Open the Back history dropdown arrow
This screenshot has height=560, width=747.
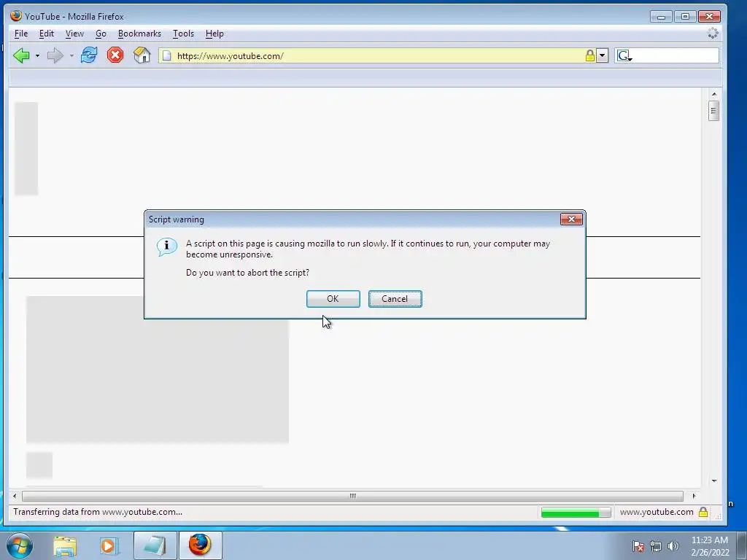(37, 55)
